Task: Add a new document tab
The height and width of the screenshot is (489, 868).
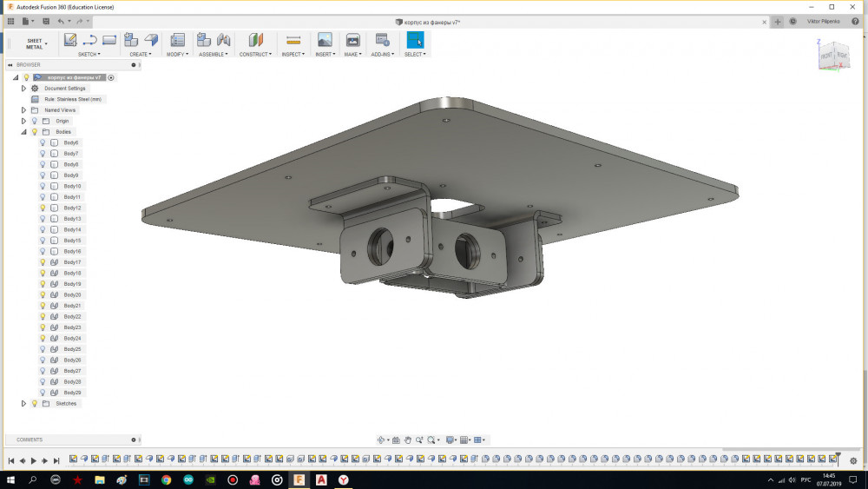Action: click(778, 22)
